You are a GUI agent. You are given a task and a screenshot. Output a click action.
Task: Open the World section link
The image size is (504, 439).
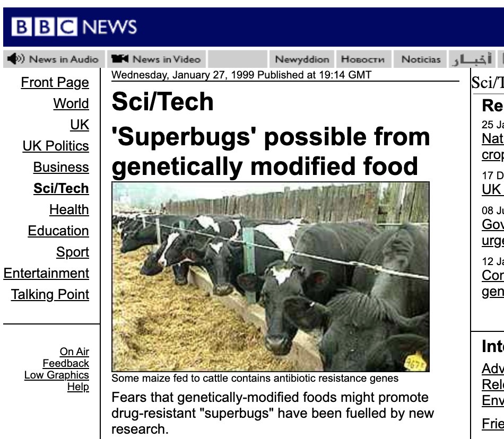(x=71, y=103)
